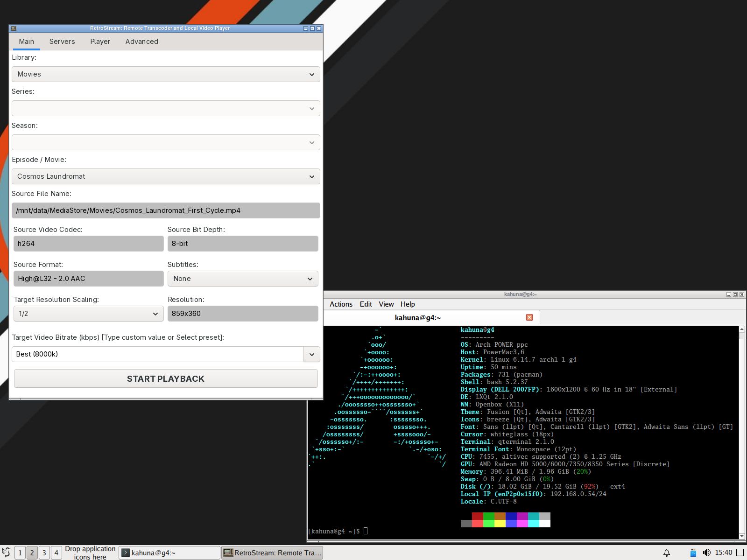This screenshot has width=747, height=560.
Task: Open the volume control speaker icon
Action: click(x=707, y=553)
